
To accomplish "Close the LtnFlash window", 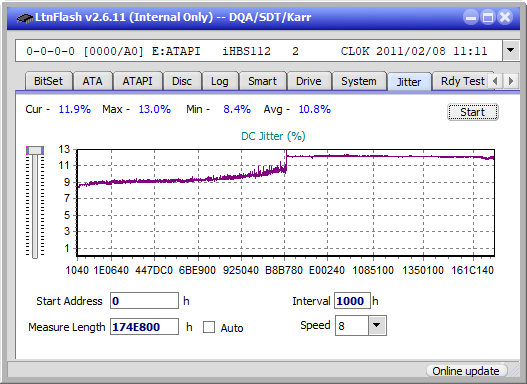I will (x=505, y=17).
